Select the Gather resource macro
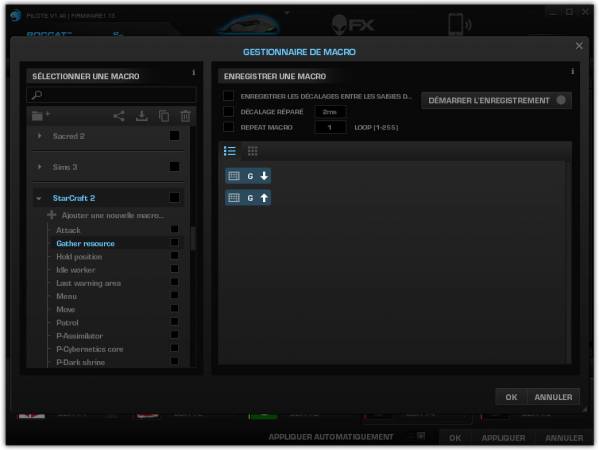This screenshot has height=450, width=599. 85,243
